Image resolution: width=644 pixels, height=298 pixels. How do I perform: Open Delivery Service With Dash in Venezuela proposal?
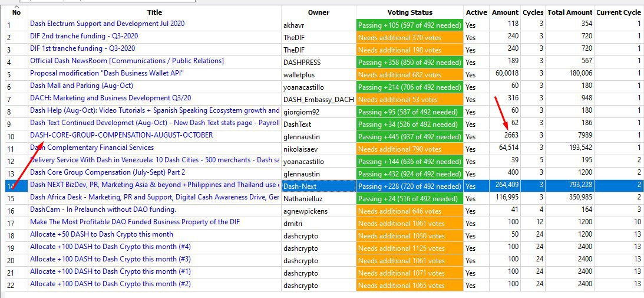pyautogui.click(x=155, y=160)
